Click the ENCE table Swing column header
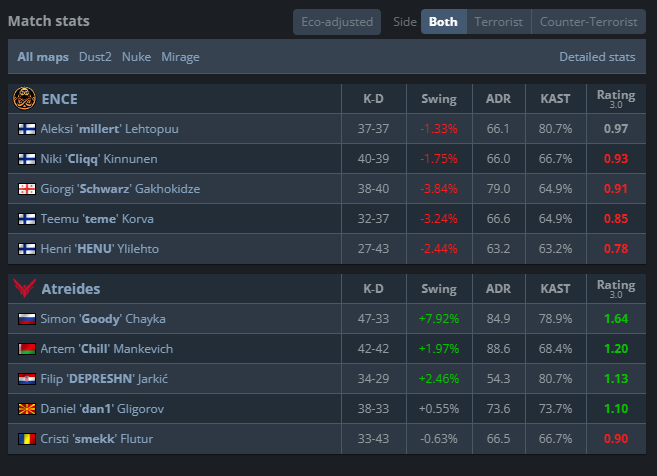 tap(439, 99)
